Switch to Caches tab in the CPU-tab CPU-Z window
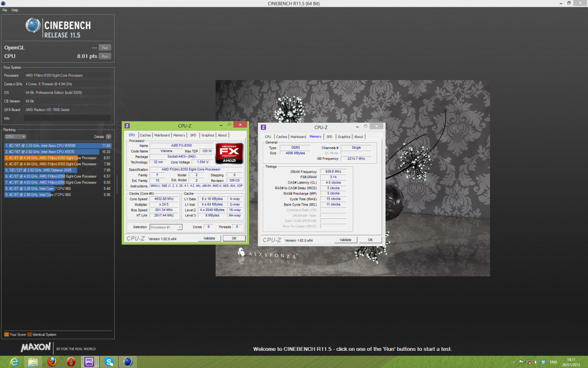588x368 pixels. [x=146, y=135]
